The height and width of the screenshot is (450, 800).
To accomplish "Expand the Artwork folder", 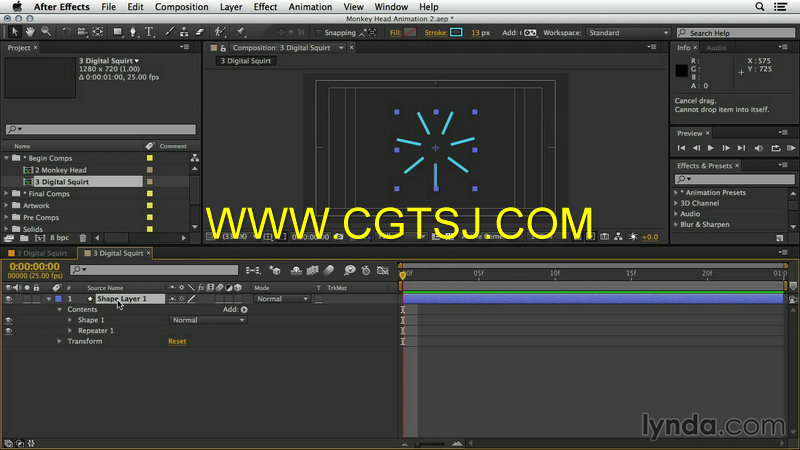I will tap(7, 206).
